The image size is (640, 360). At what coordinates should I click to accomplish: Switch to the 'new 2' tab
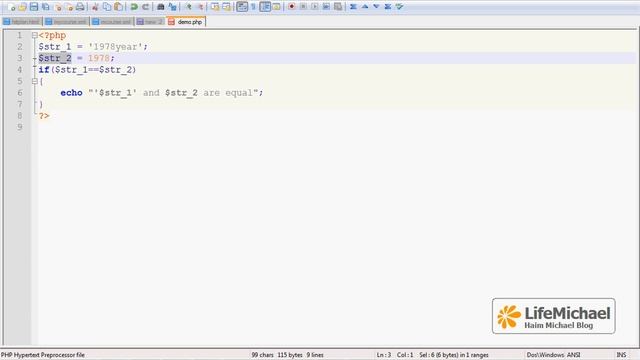[150, 22]
